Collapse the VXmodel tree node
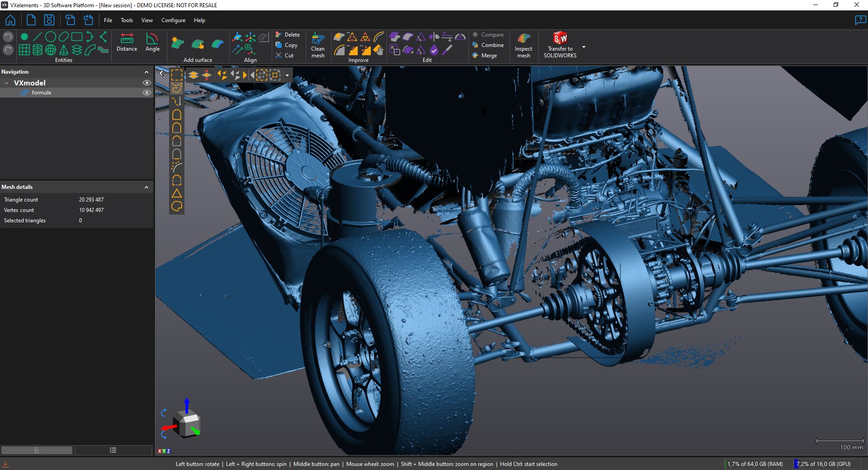Screen dimensions: 868x470 coord(7,83)
